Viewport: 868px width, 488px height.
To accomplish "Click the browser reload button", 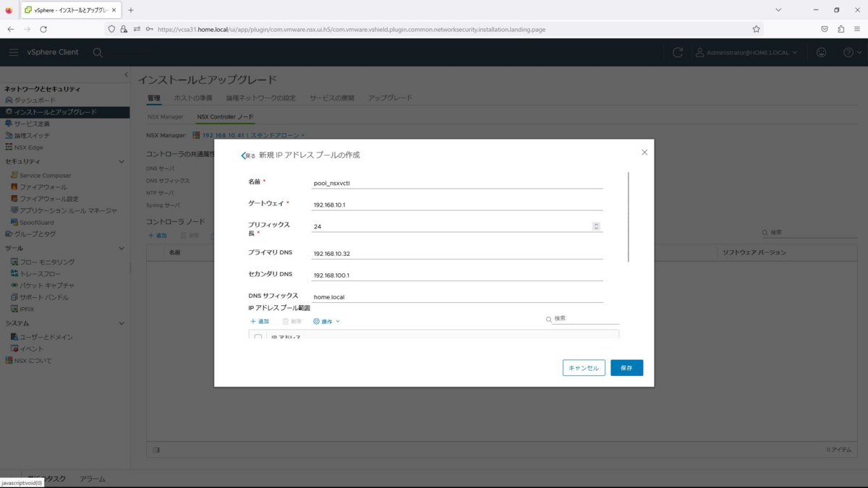I will coord(43,29).
